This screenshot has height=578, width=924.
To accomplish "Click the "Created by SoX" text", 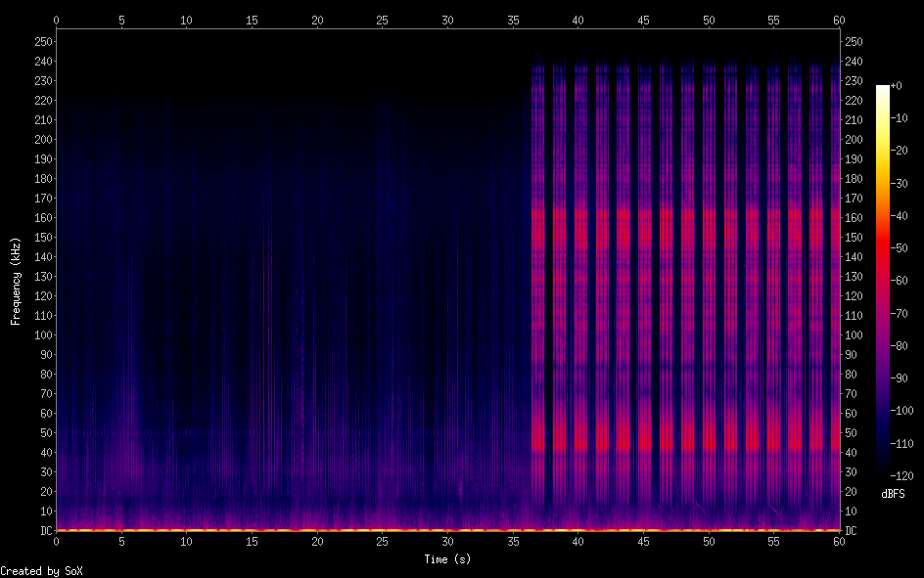I will (x=34, y=570).
